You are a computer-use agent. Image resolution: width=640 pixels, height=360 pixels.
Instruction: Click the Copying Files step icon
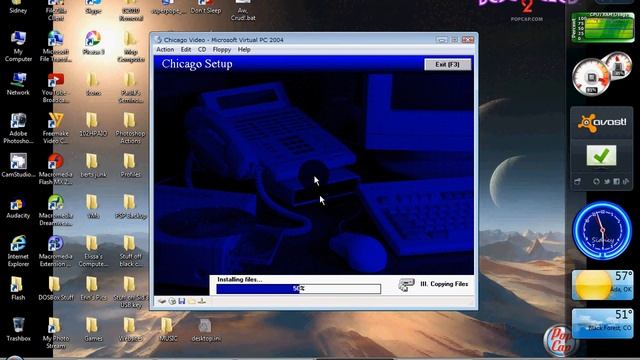pos(407,284)
